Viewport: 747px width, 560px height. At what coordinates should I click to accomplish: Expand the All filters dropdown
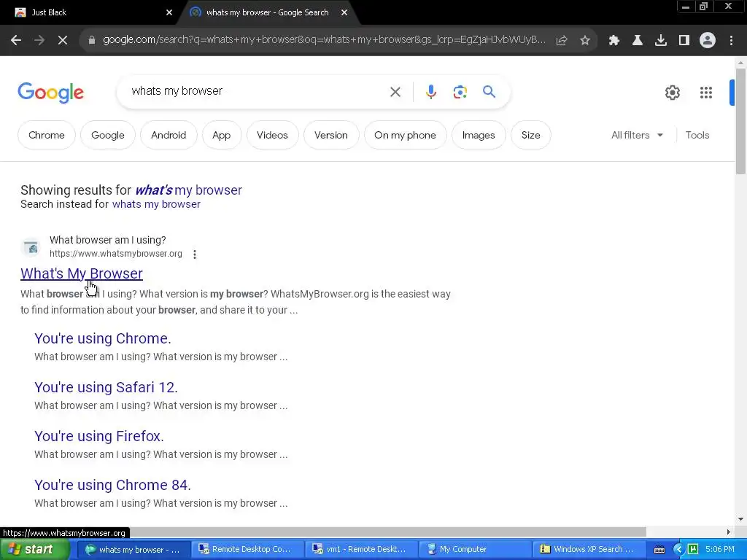[x=638, y=135]
